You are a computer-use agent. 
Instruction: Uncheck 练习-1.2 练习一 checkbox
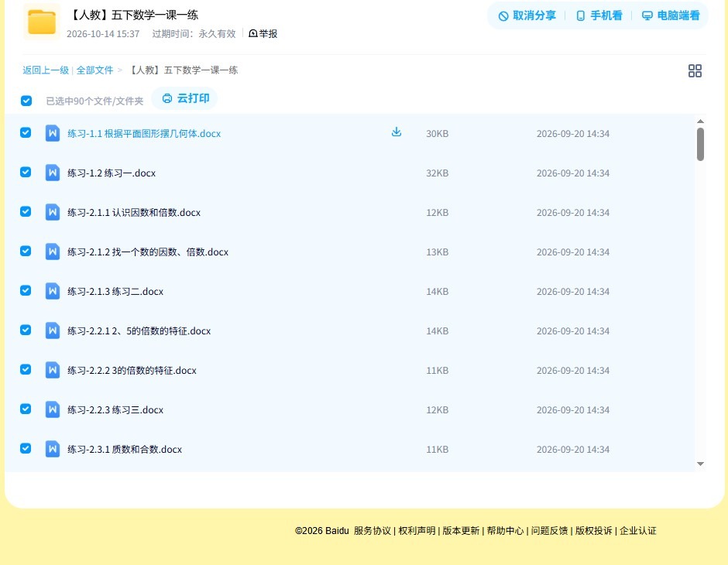(x=26, y=172)
